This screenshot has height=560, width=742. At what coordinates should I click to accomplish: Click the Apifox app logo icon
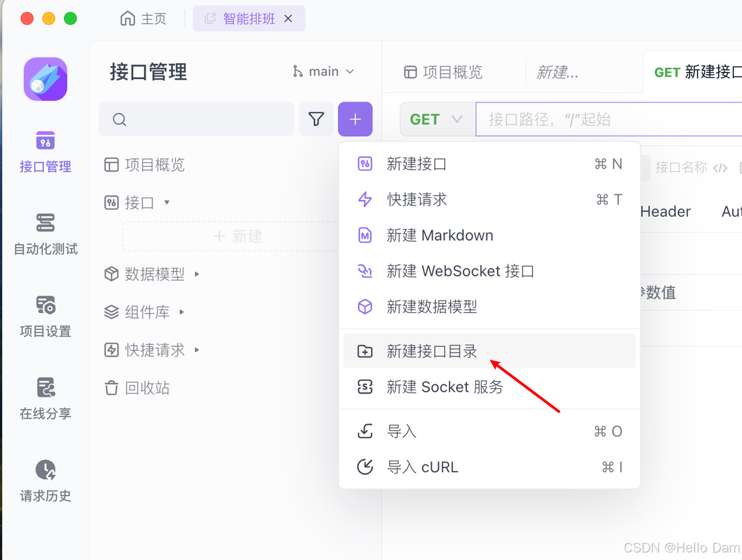(45, 79)
